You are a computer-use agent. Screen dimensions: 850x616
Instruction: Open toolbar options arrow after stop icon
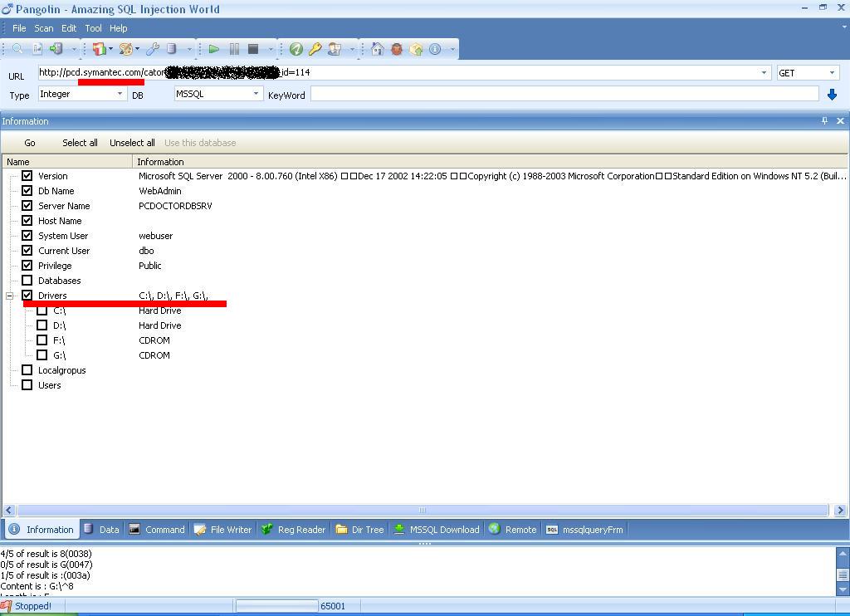click(271, 49)
